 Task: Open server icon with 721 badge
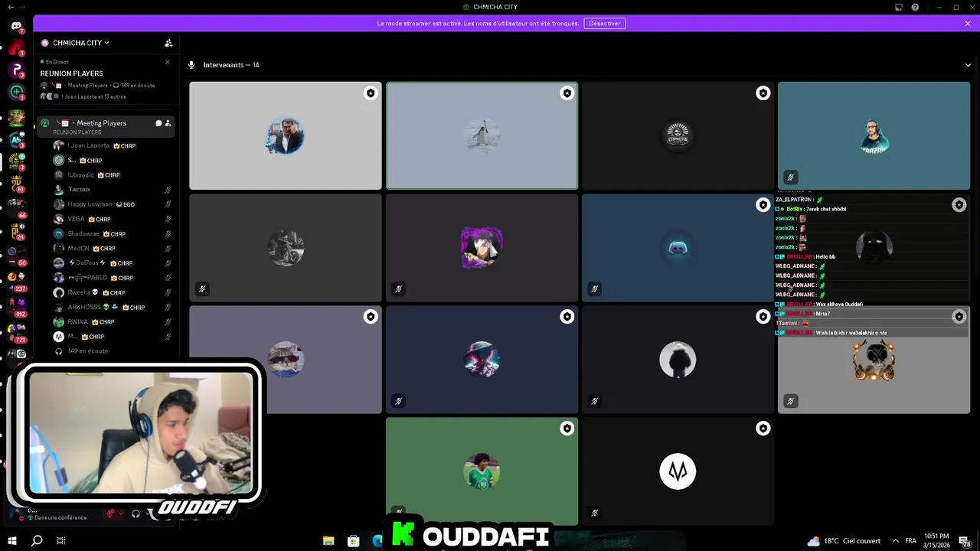16,331
